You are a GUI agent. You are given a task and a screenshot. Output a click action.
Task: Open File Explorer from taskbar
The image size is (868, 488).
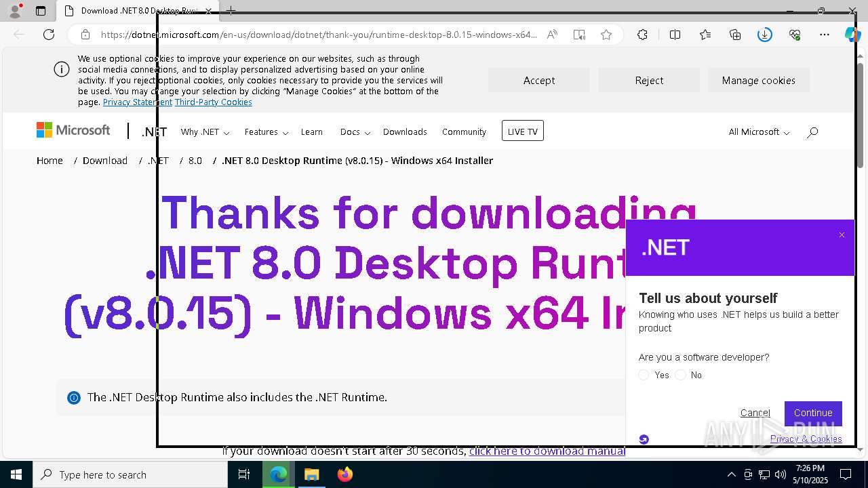311,474
